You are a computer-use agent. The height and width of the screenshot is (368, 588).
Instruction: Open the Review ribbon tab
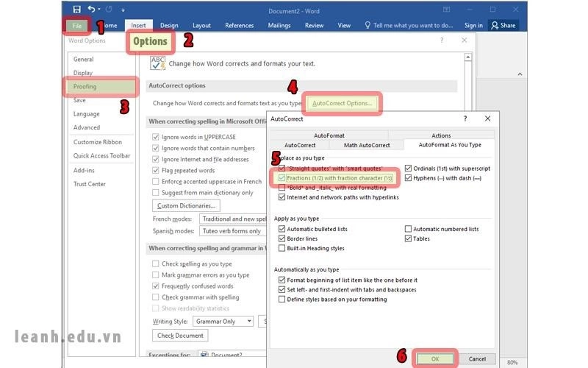tap(315, 25)
